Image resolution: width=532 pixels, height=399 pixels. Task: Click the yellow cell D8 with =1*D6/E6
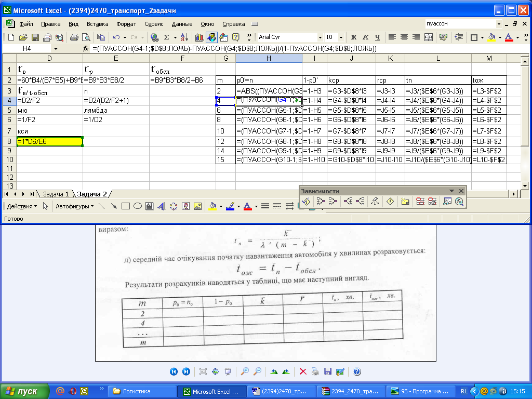coord(49,141)
